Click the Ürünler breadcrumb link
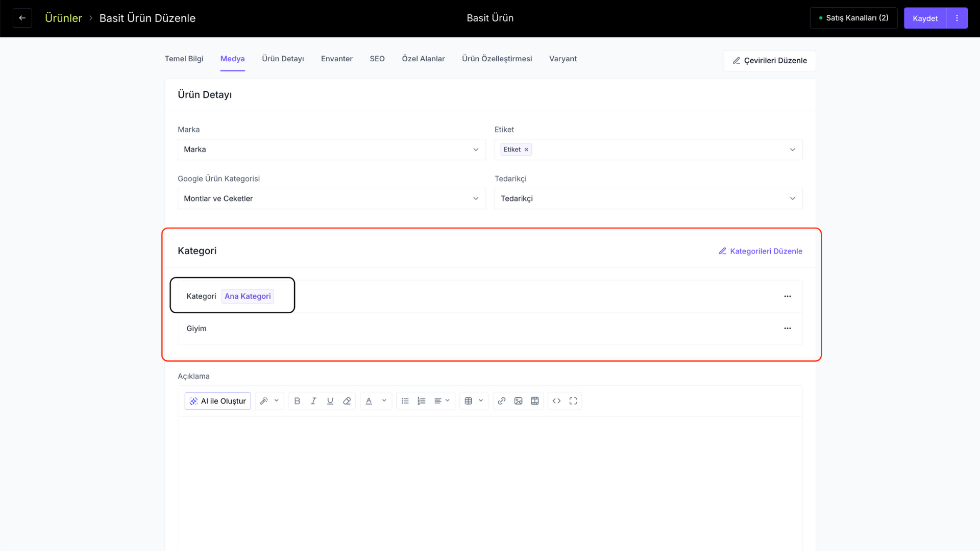980x551 pixels. [x=63, y=18]
